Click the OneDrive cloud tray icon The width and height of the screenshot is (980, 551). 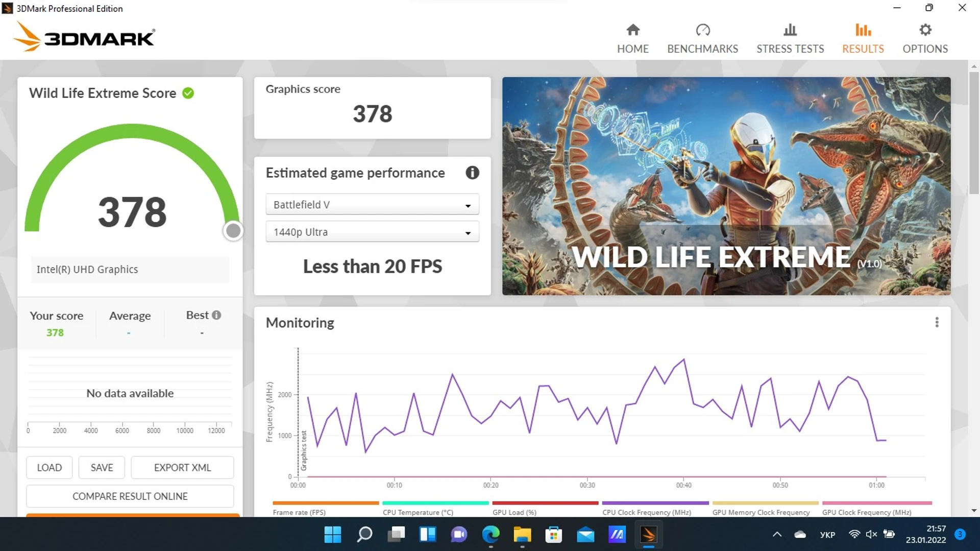pyautogui.click(x=800, y=534)
